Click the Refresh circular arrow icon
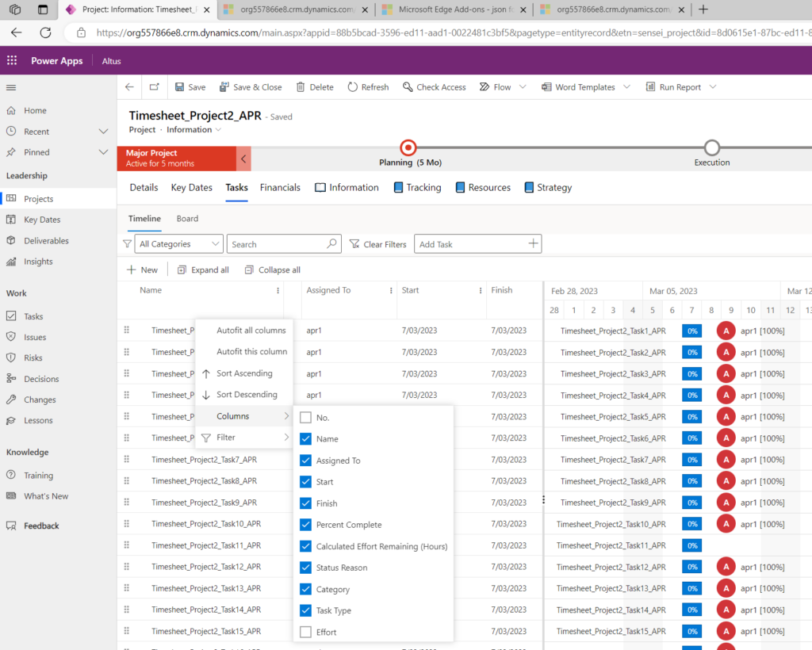The height and width of the screenshot is (650, 812). tap(353, 87)
